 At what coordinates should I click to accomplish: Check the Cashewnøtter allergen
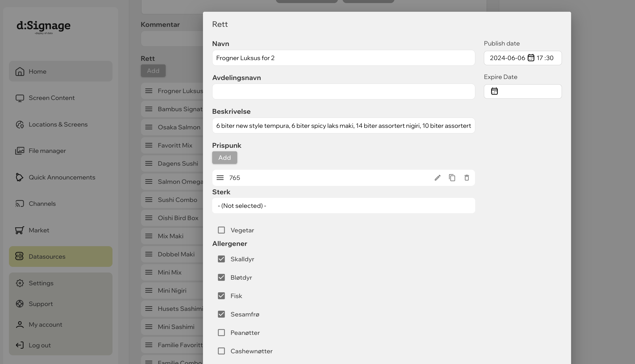pyautogui.click(x=221, y=351)
